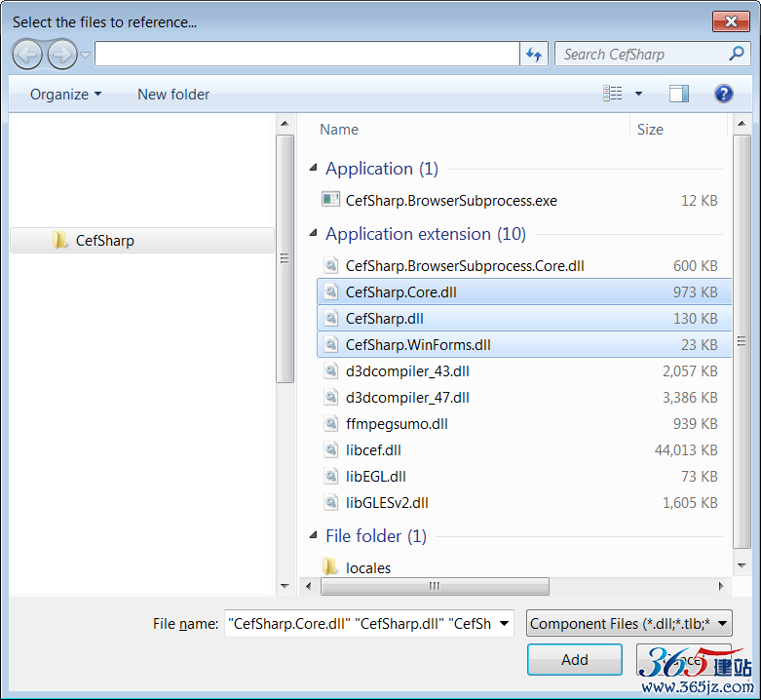761x700 pixels.
Task: Click New folder button
Action: 173,95
